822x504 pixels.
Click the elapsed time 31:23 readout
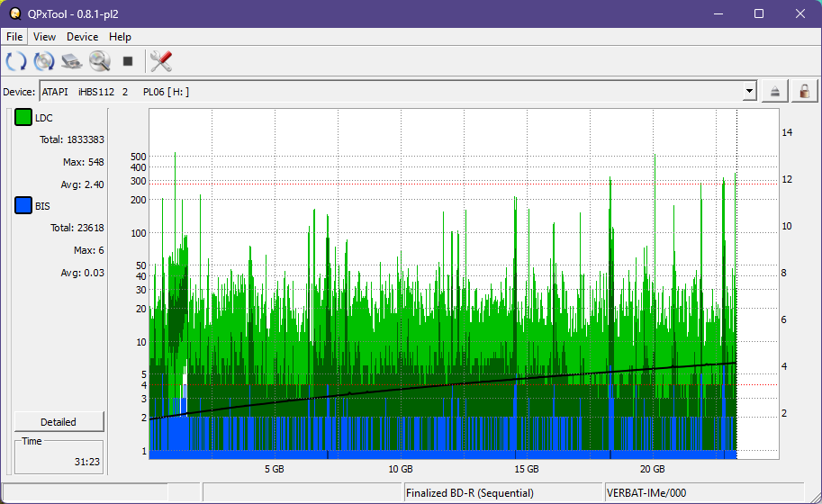point(87,462)
